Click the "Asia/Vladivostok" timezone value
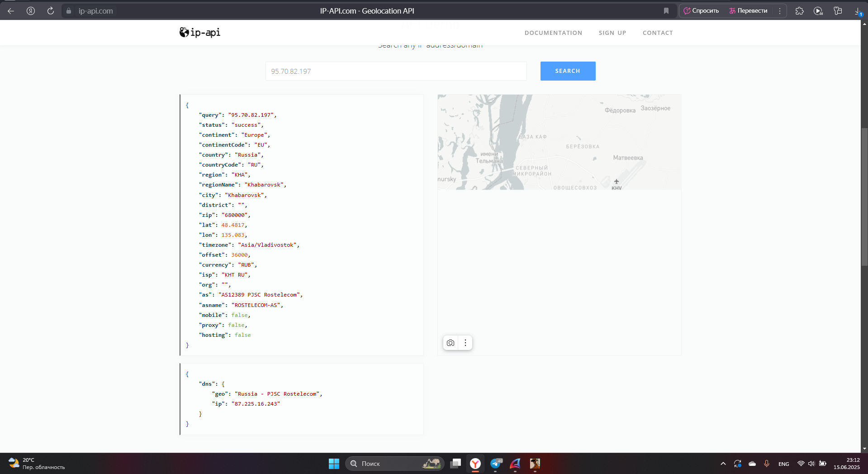This screenshot has width=868, height=474. click(267, 245)
